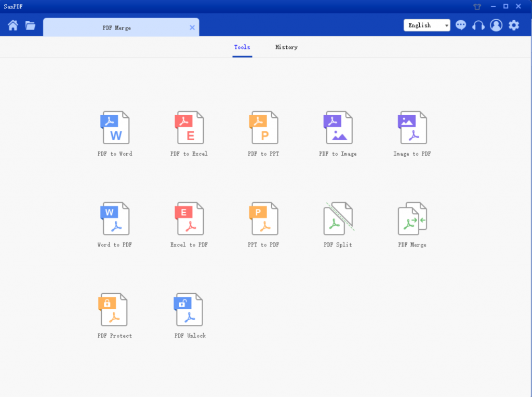532x397 pixels.
Task: Open the Word to PDF converter
Action: (115, 218)
